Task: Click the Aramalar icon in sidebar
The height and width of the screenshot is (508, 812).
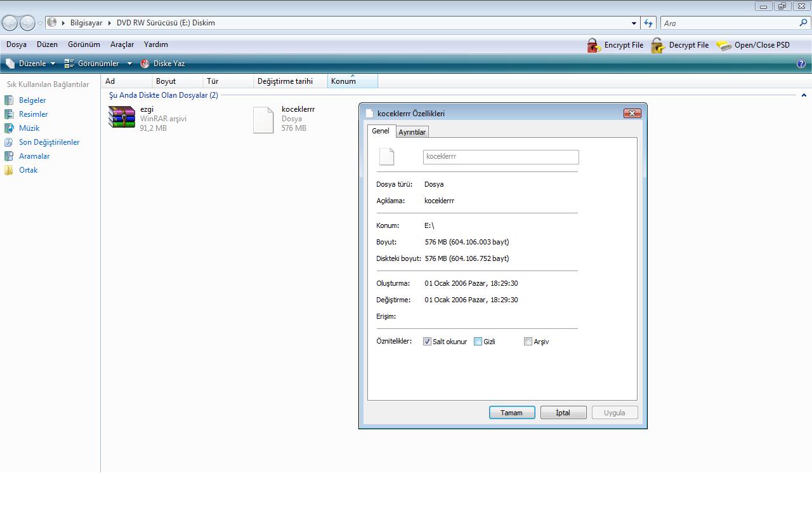Action: pyautogui.click(x=9, y=156)
